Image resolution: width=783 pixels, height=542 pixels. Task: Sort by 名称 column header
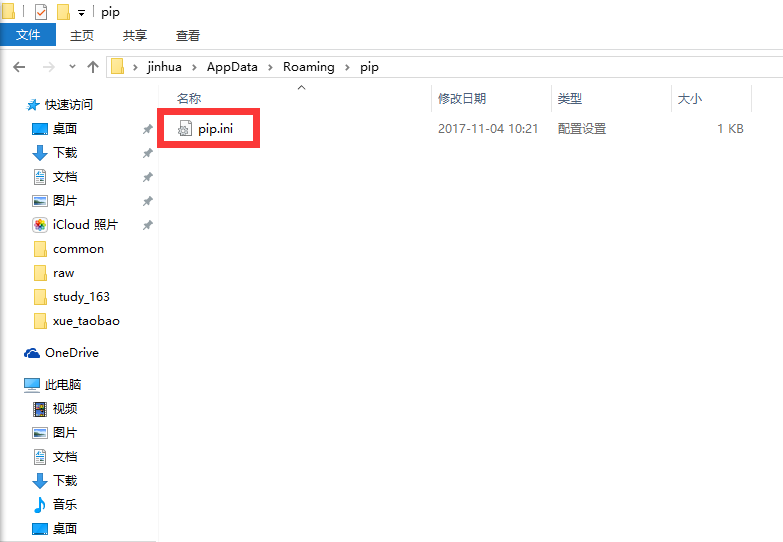coord(189,98)
